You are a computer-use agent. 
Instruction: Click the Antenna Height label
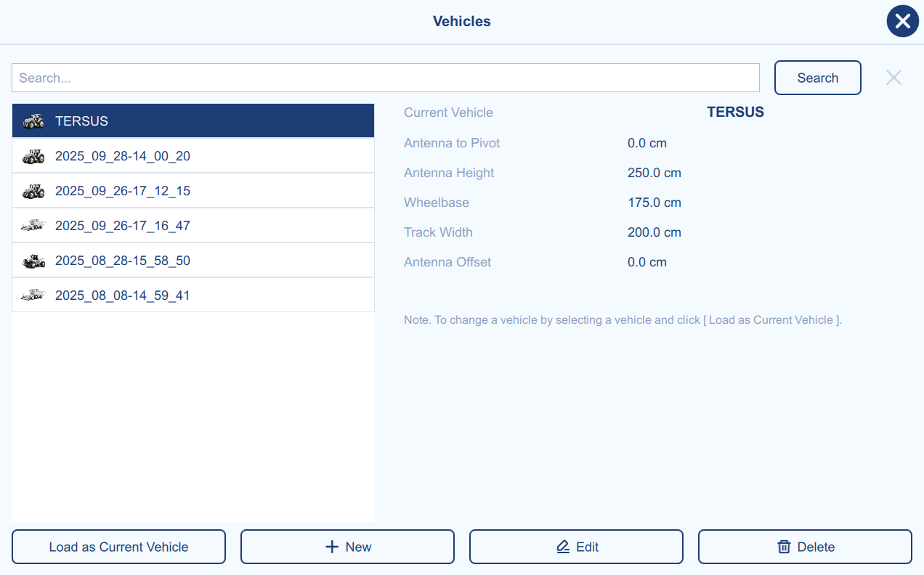coord(449,173)
